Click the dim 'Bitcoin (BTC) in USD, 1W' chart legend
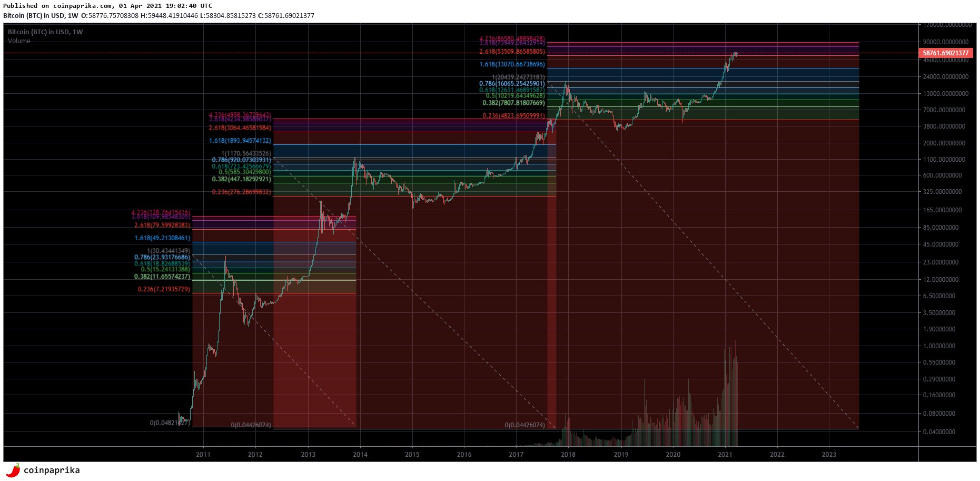Image resolution: width=980 pixels, height=481 pixels. click(45, 32)
